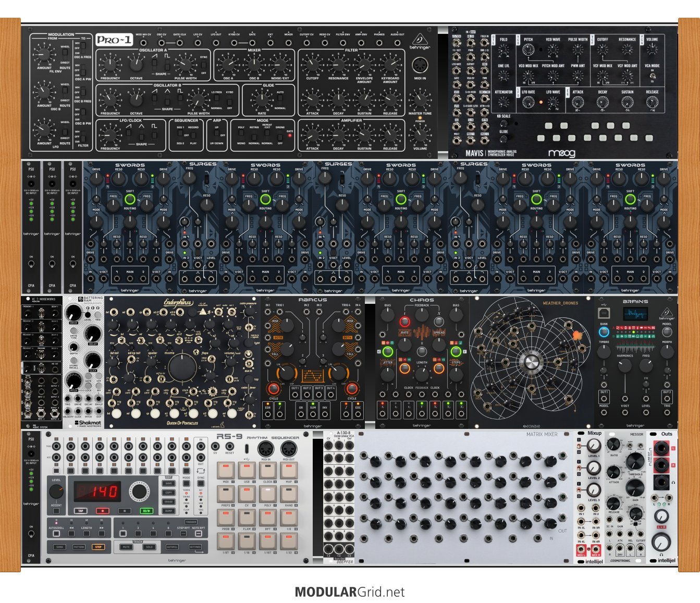This screenshot has height=603, width=700.
Task: Toggle Pro-1 sequencer RECORD/PLAY switch
Action: pos(193,135)
